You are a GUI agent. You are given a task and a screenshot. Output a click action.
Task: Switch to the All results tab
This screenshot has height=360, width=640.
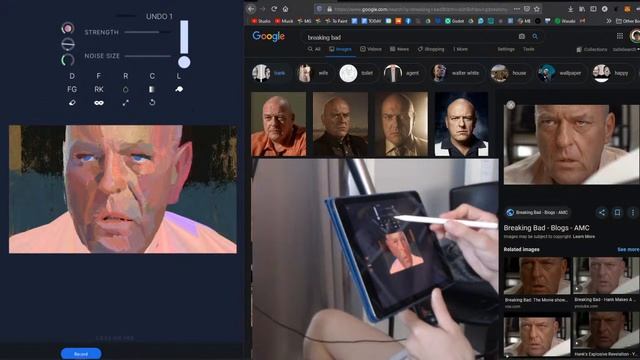(314, 49)
